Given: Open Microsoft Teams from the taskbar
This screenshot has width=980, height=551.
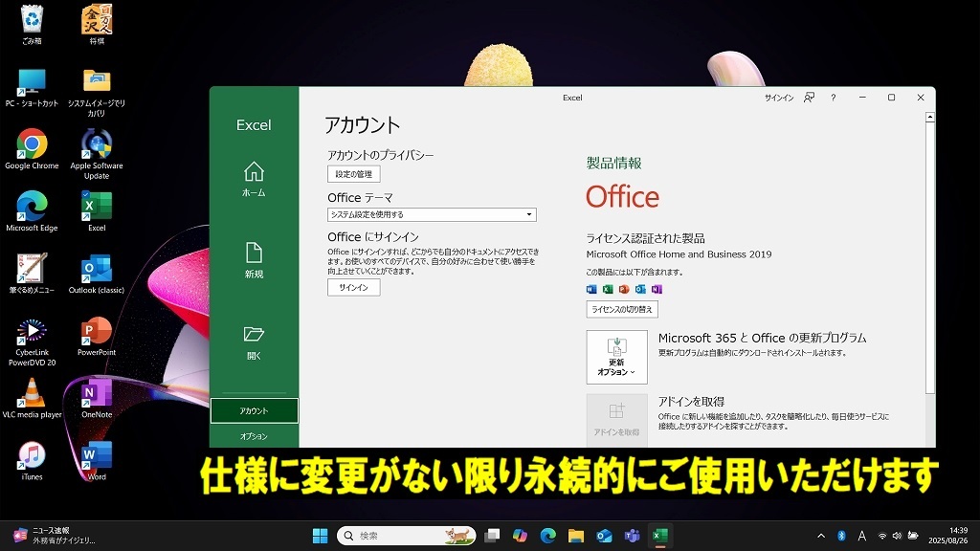Looking at the screenshot, I should coord(632,536).
